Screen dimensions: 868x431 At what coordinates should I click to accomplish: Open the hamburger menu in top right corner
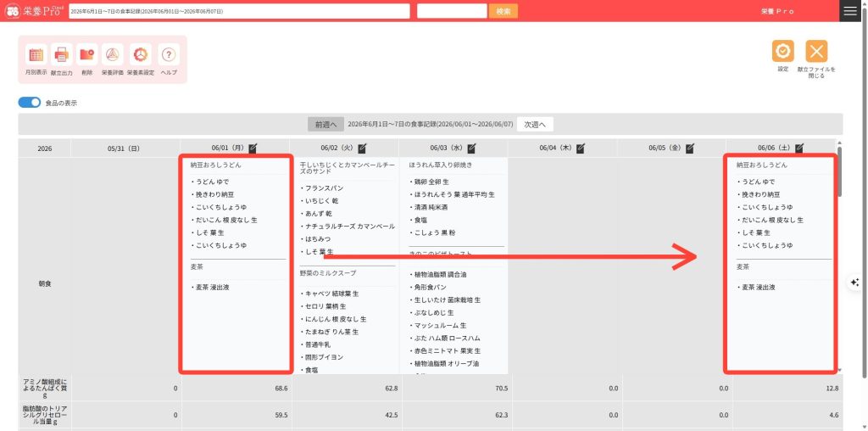(x=849, y=11)
